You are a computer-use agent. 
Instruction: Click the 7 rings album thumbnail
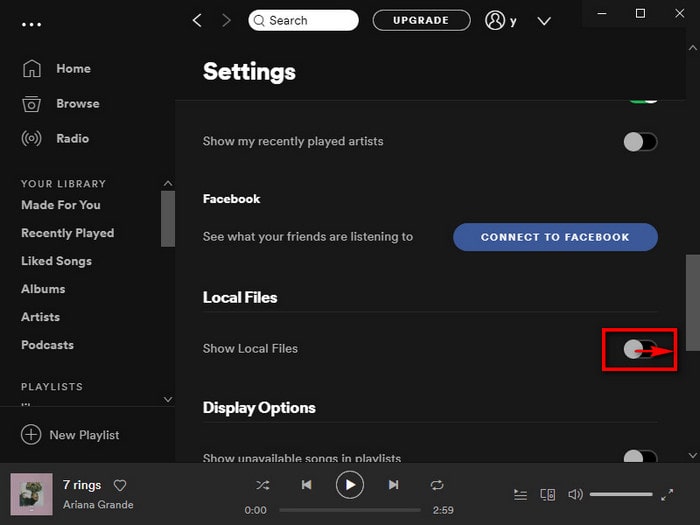tap(32, 494)
